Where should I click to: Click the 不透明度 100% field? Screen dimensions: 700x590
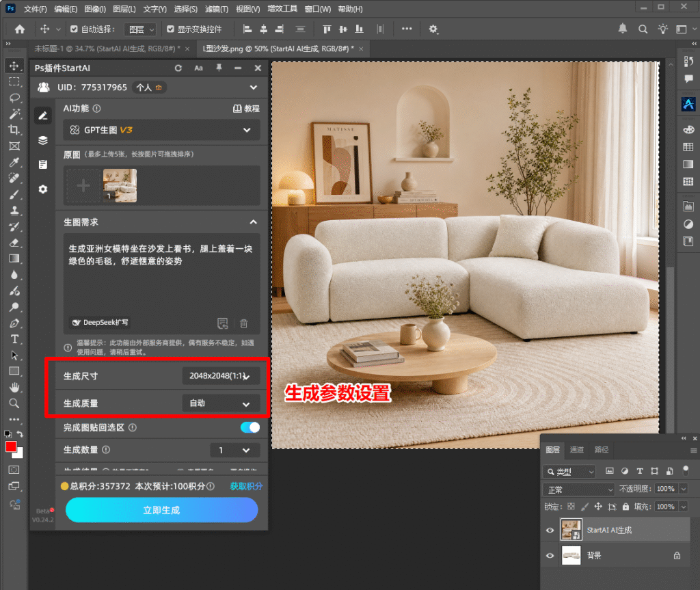pyautogui.click(x=665, y=489)
